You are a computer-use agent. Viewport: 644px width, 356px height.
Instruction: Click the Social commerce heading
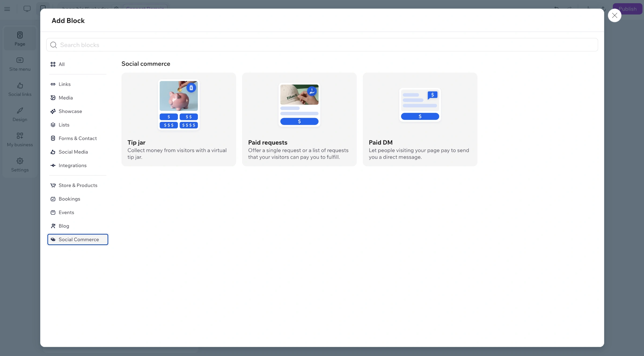coord(146,64)
